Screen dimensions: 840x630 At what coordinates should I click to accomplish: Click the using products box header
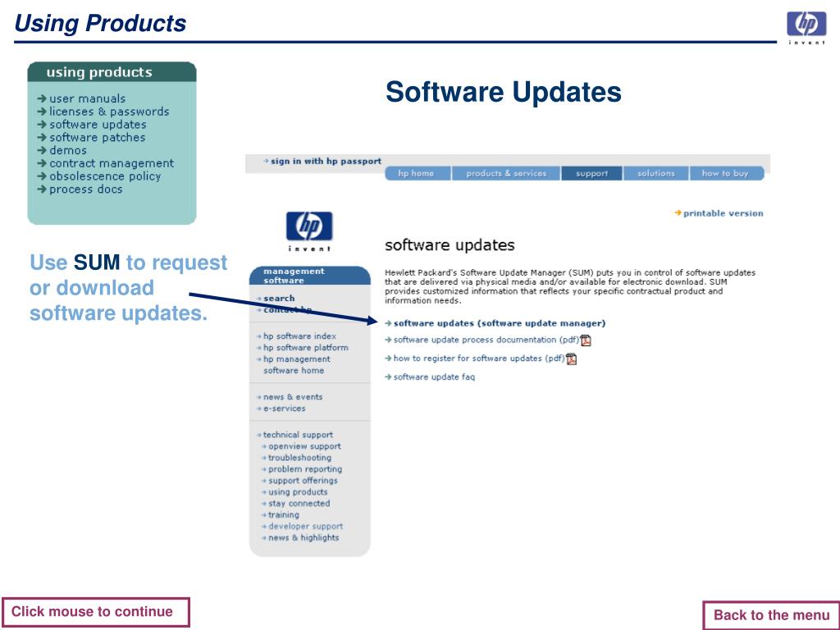point(112,72)
